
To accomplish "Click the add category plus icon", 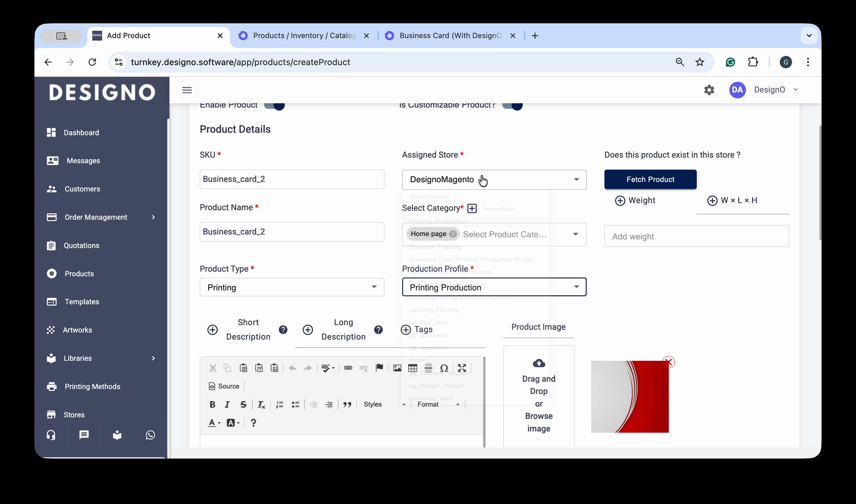I will (472, 208).
